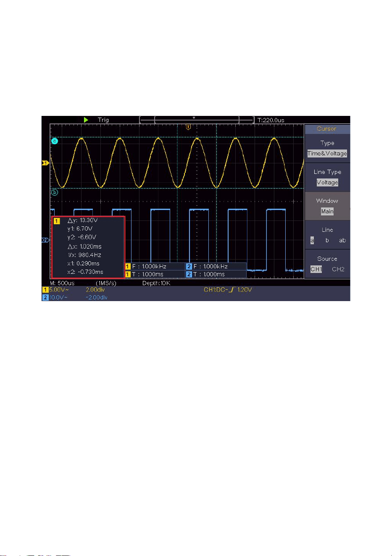
Task: Choose CH2 as cursor source
Action: (338, 269)
